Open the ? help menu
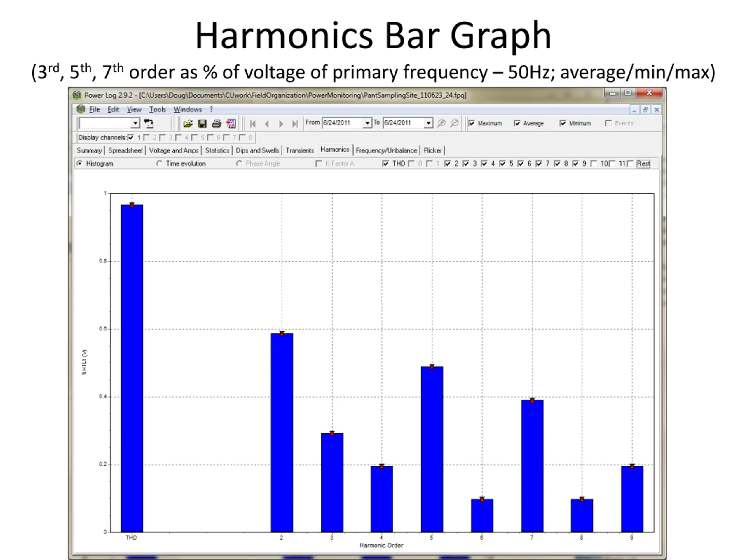The height and width of the screenshot is (560, 747). point(211,109)
